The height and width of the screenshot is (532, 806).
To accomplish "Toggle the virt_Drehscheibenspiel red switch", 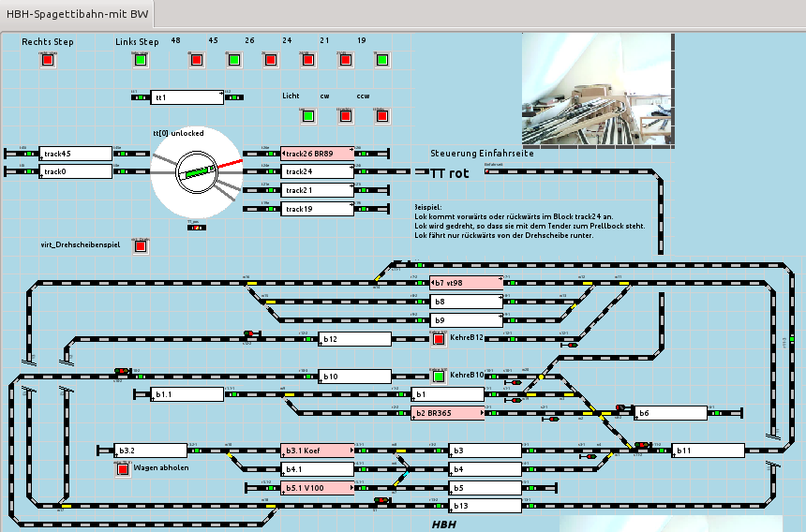I will click(x=141, y=247).
